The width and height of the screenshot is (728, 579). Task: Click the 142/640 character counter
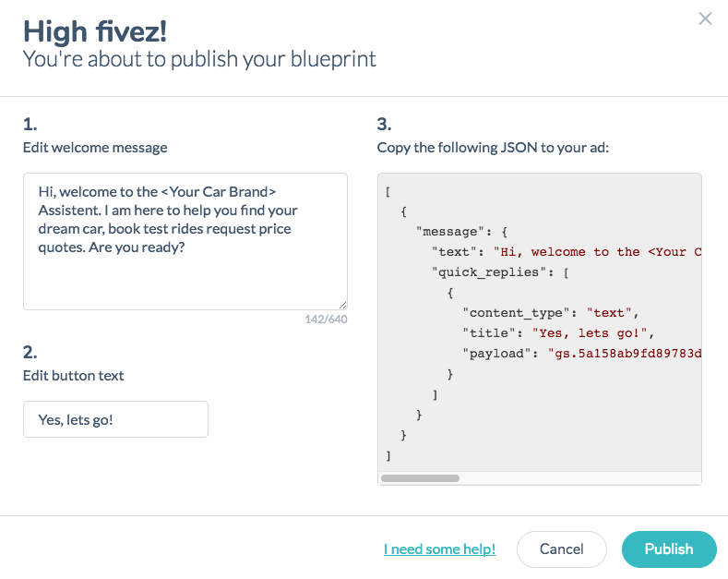326,320
